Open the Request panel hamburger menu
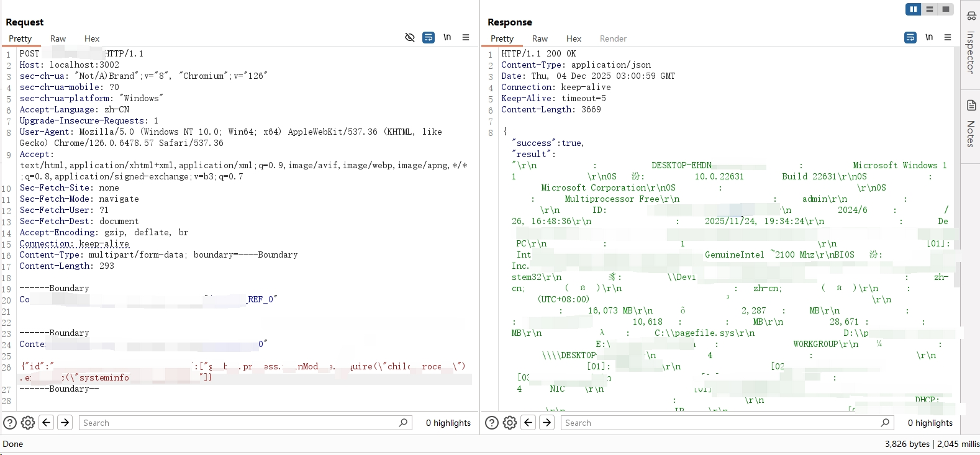Image resolution: width=980 pixels, height=455 pixels. point(466,37)
